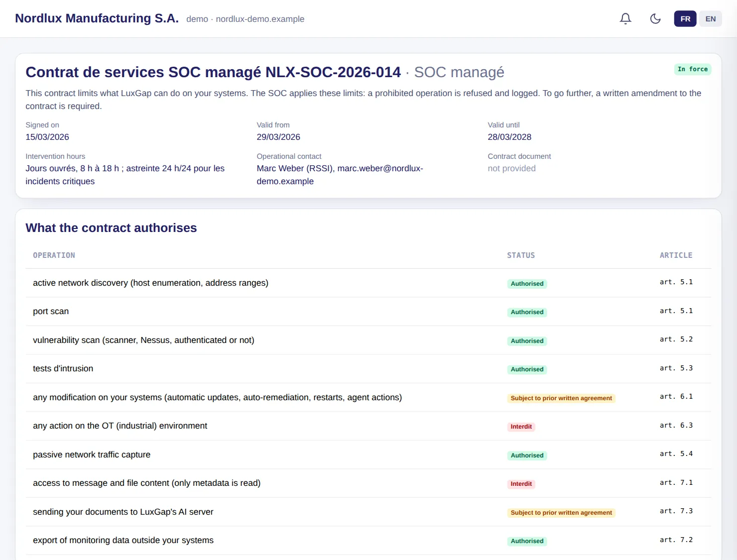Screen dimensions: 737x560
Task: Select 'export of monitoring data' operation
Action: (x=123, y=540)
